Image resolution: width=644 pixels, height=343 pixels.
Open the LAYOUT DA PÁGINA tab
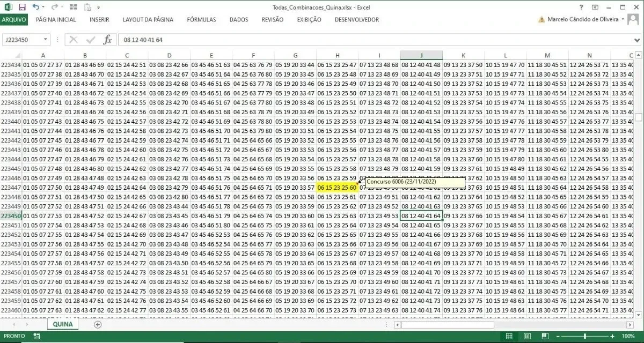coord(148,20)
